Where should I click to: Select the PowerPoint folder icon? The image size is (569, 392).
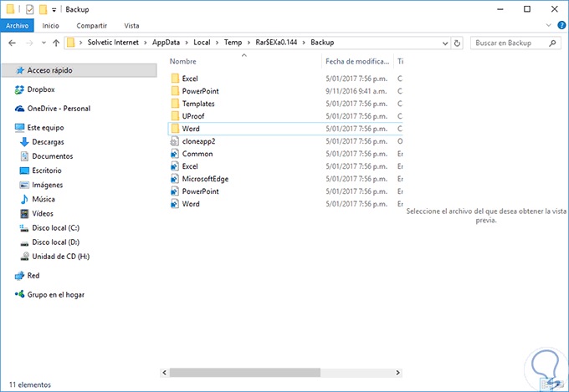(175, 91)
